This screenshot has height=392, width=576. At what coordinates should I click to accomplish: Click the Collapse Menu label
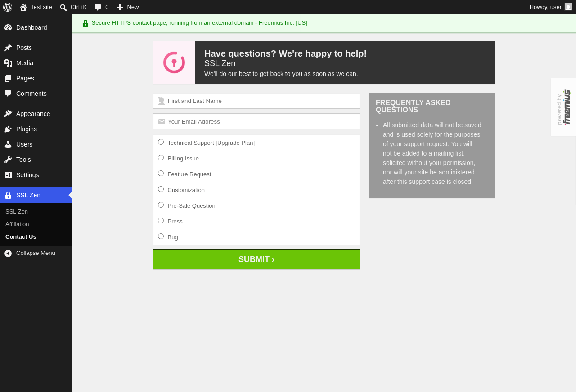click(36, 253)
